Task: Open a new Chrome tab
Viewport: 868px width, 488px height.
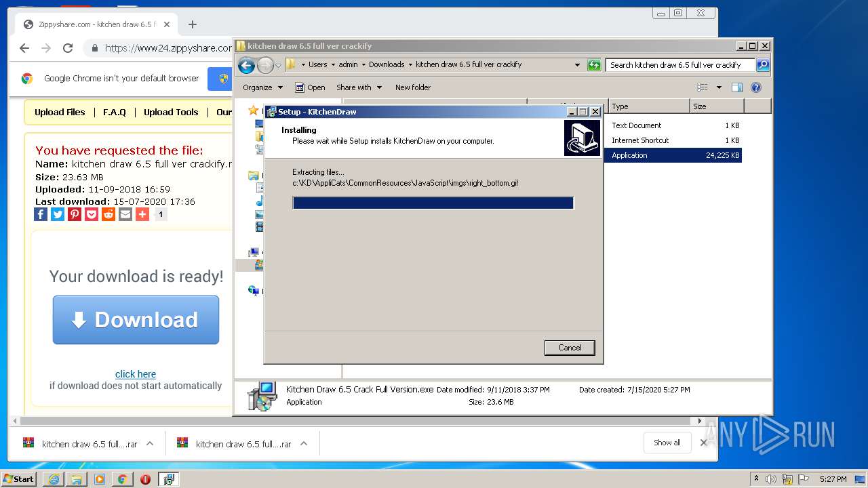Action: [193, 24]
